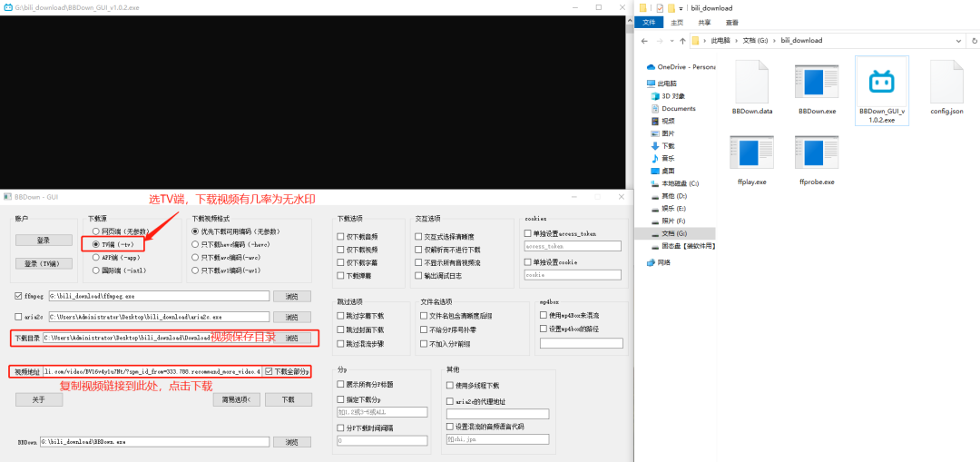980x462 pixels.
Task: Switch to the 共享 ribbon tab
Action: 704,23
